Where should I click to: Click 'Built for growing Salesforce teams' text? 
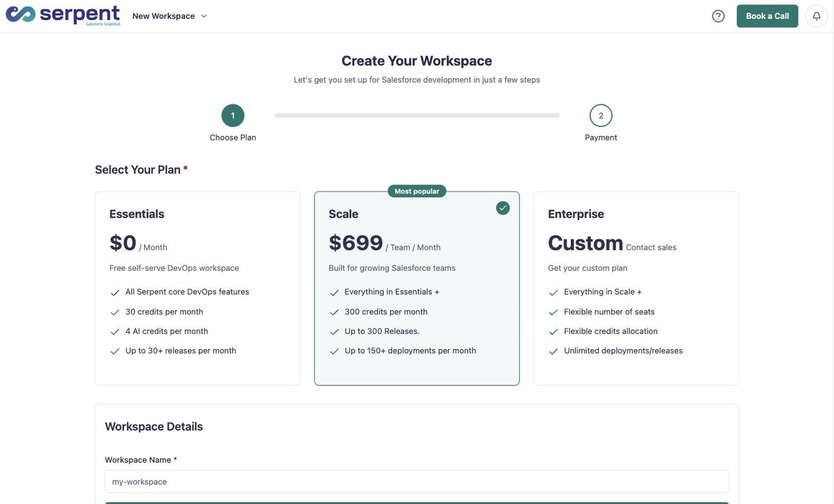392,268
